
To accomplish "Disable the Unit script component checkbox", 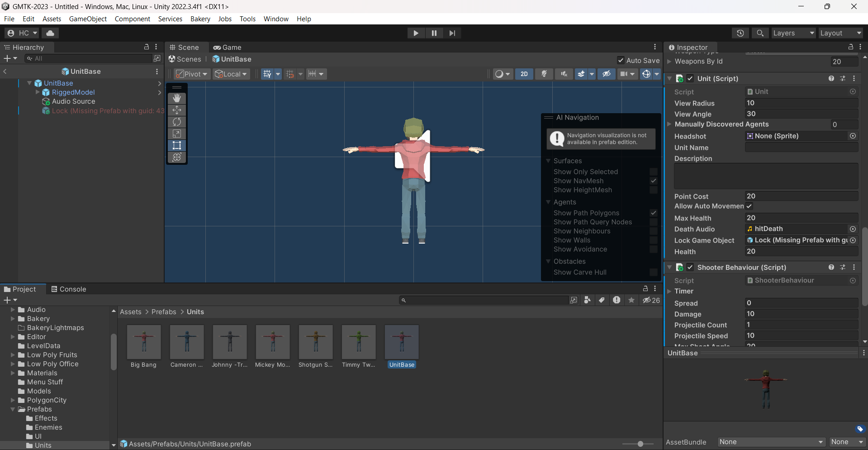I will pos(690,78).
